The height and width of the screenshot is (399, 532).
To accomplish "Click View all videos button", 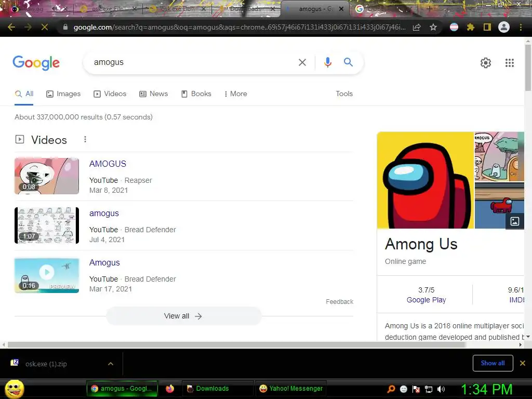I will click(183, 316).
